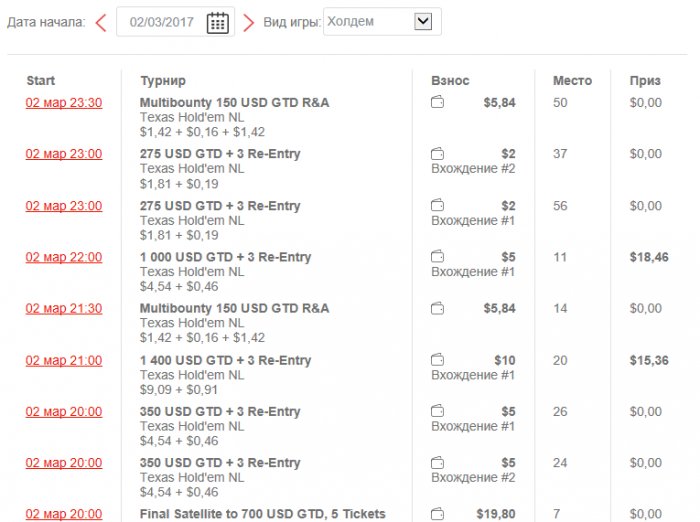The image size is (700, 522).
Task: Go to next date with right arrow
Action: coord(249,22)
